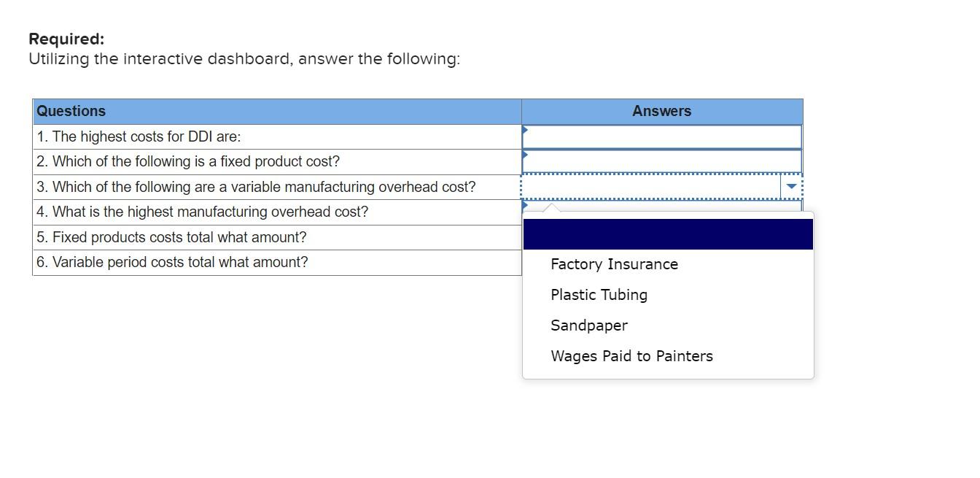Image resolution: width=980 pixels, height=478 pixels.
Task: Click the answer field for question 4
Action: [660, 212]
